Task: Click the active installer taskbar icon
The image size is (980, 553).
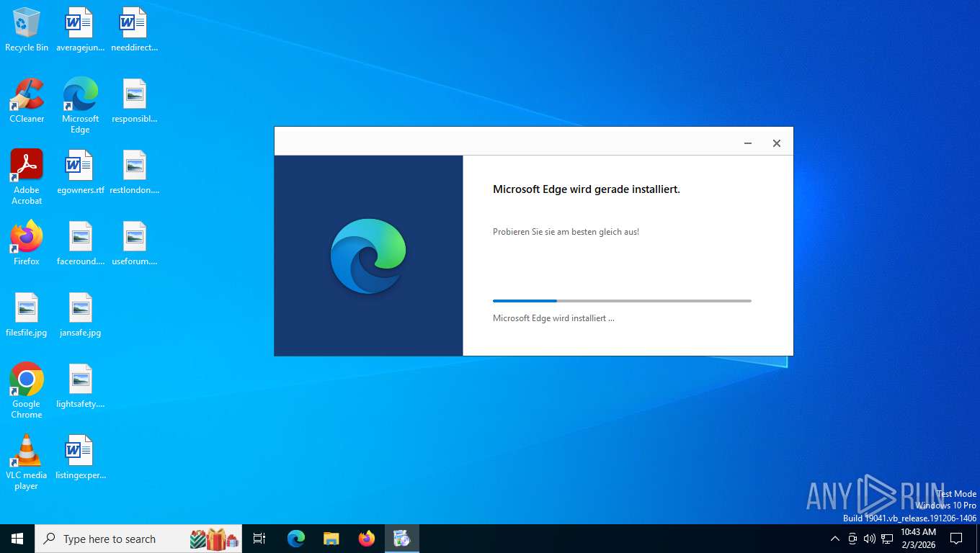Action: 402,539
